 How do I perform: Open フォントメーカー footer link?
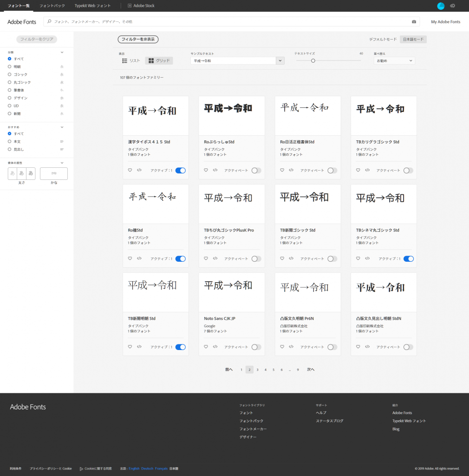point(253,429)
